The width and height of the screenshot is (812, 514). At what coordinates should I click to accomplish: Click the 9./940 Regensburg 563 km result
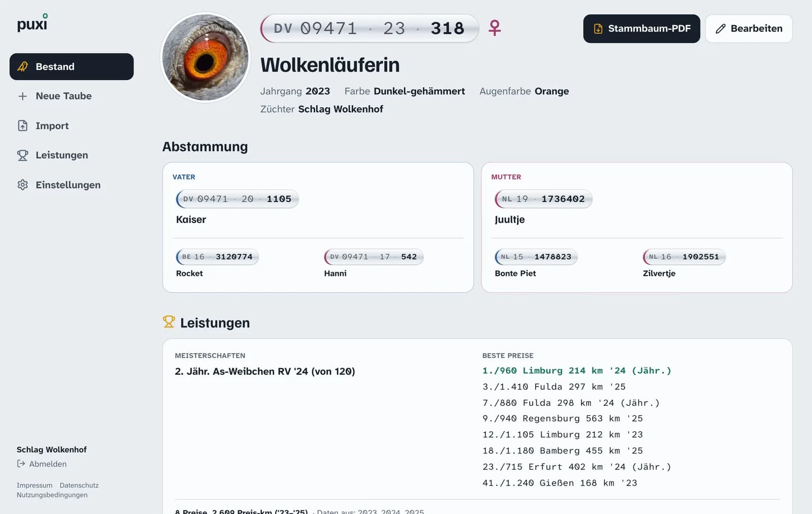562,419
